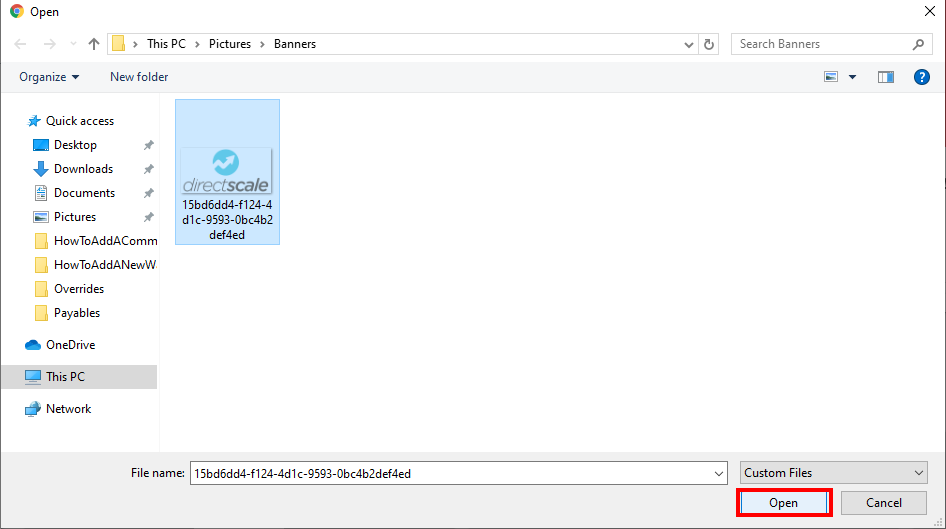Open the Custom Files type dropdown
The height and width of the screenshot is (529, 946).
pos(834,473)
